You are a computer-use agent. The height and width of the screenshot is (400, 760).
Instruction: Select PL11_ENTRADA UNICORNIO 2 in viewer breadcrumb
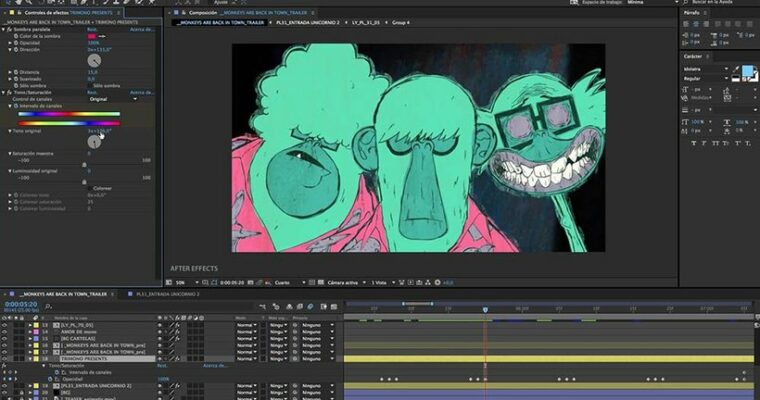tap(308, 22)
